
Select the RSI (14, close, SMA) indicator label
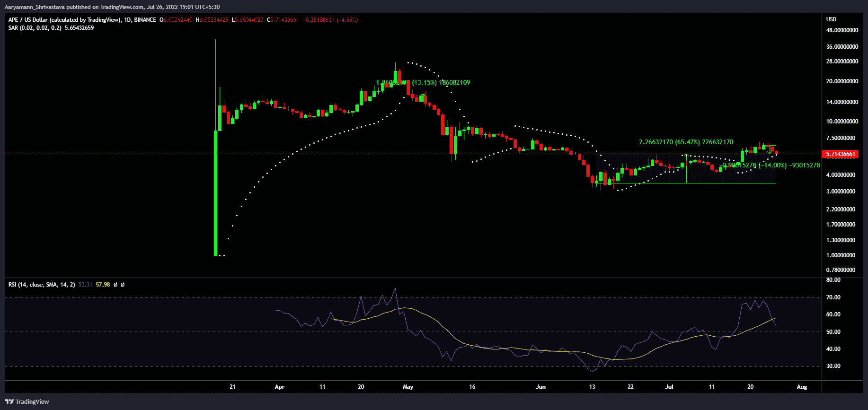(x=42, y=285)
